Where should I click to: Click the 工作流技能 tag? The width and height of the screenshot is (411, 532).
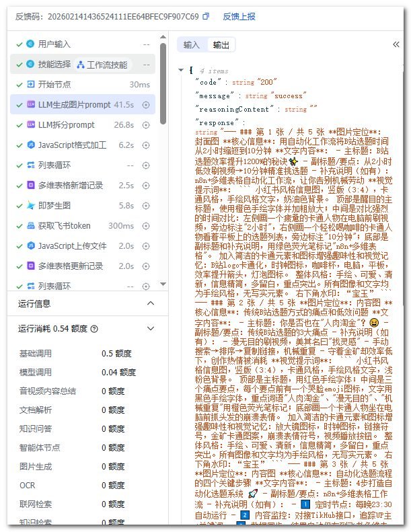(x=102, y=65)
